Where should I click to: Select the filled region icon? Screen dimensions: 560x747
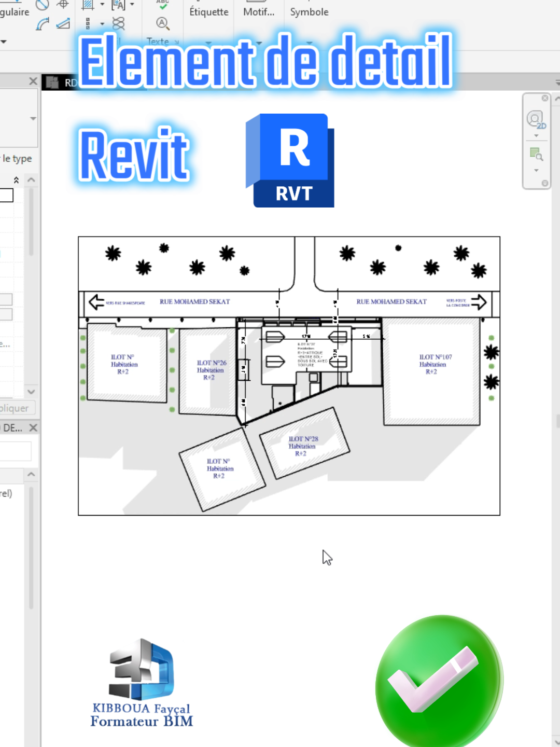point(88,5)
